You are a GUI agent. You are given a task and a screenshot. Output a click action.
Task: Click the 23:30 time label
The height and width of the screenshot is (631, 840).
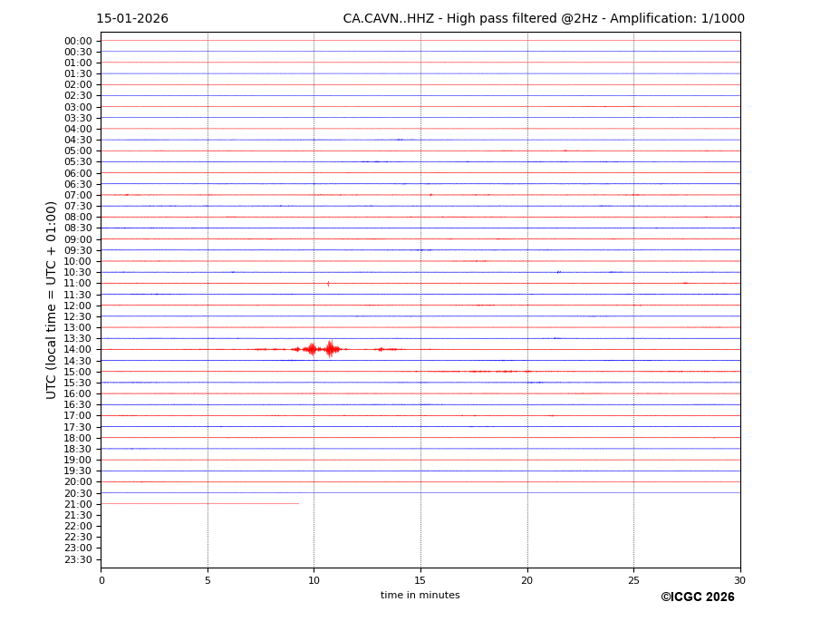(x=78, y=559)
